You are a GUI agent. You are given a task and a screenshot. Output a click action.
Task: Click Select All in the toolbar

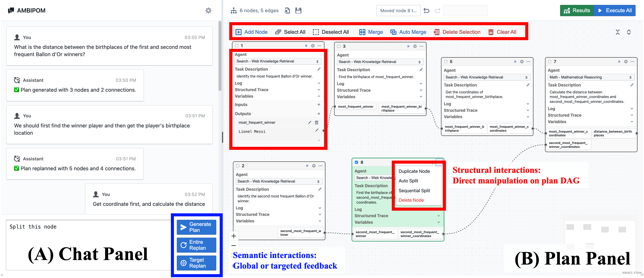(290, 32)
